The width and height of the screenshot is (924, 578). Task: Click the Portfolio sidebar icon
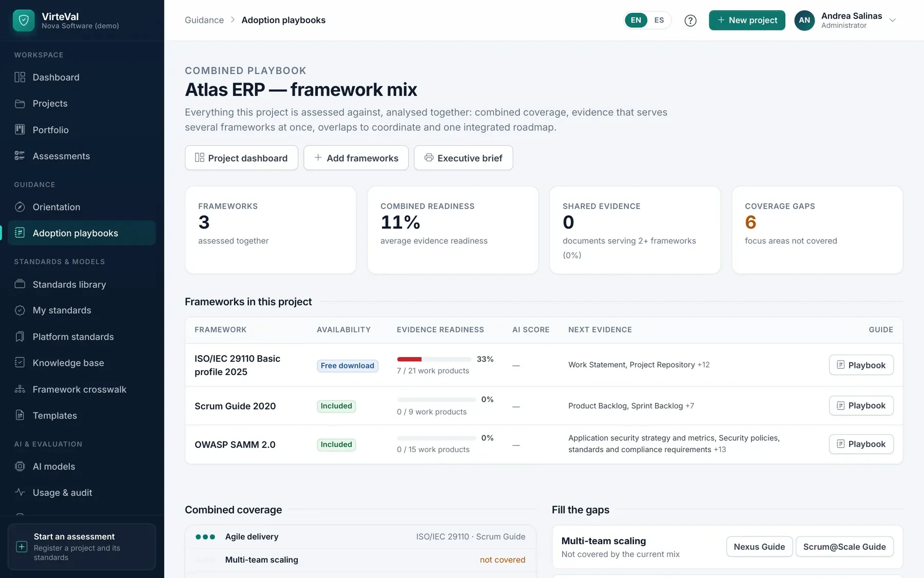coord(20,129)
